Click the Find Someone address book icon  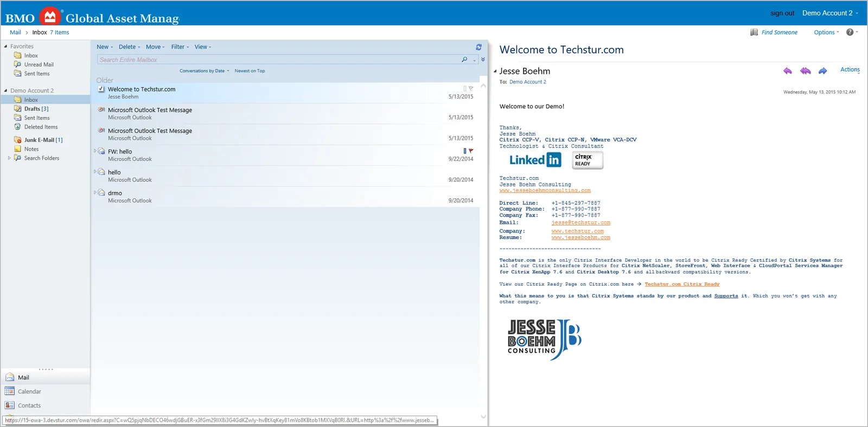tap(754, 33)
